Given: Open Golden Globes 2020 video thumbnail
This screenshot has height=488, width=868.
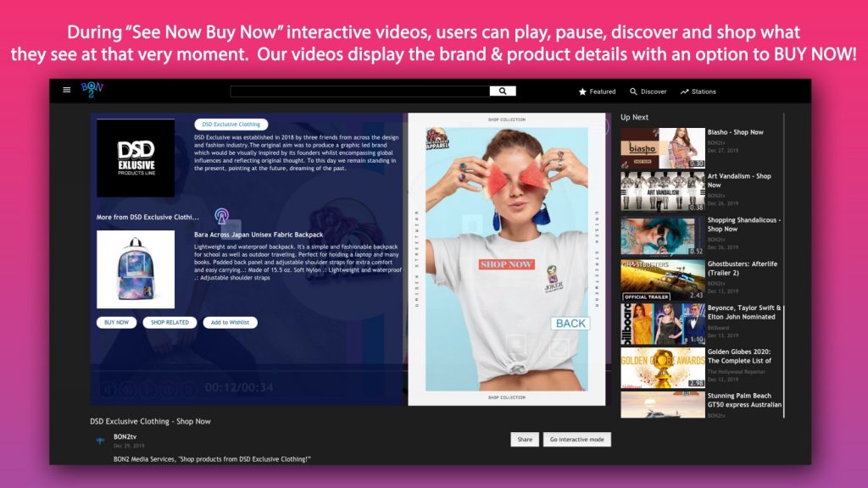Looking at the screenshot, I should pos(663,368).
